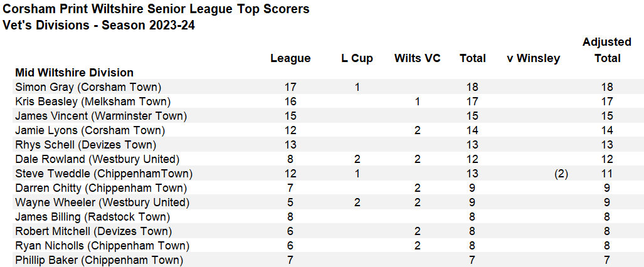Click Ryan Nicholls (Chippenham Town) name
644x267 pixels.
[102, 246]
